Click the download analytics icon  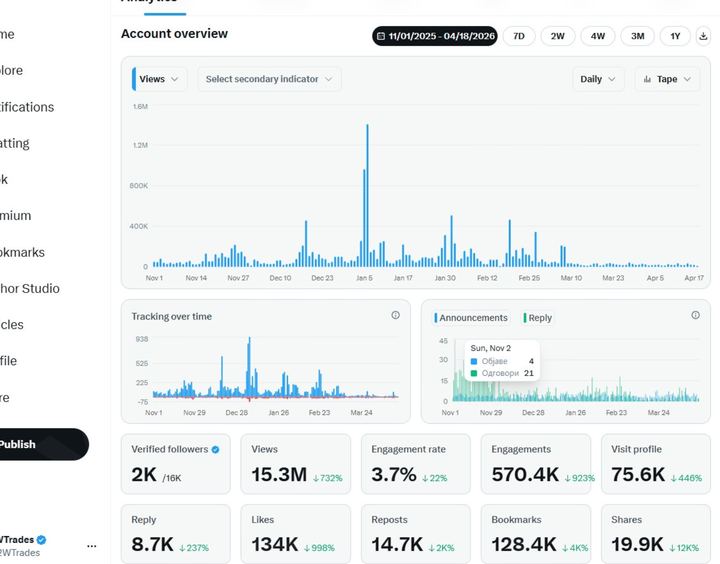703,36
